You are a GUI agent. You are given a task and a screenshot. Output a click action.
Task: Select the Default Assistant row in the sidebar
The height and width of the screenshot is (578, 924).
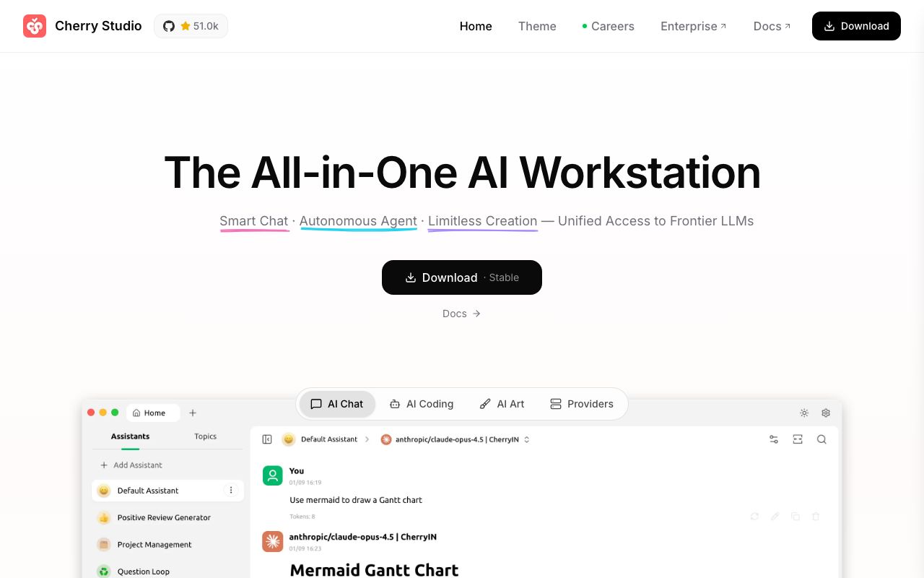167,491
